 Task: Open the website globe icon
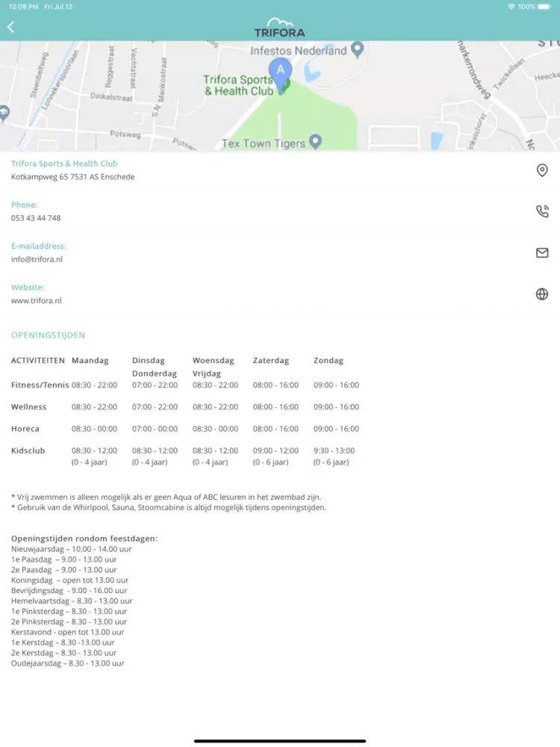[x=542, y=294]
